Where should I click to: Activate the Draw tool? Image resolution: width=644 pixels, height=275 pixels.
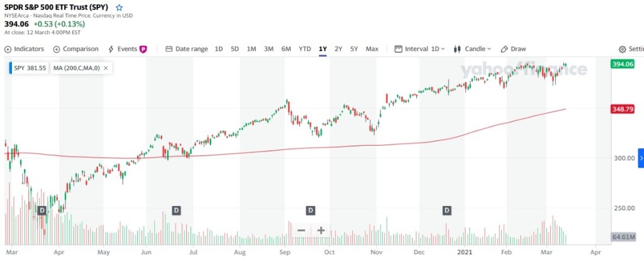(513, 49)
